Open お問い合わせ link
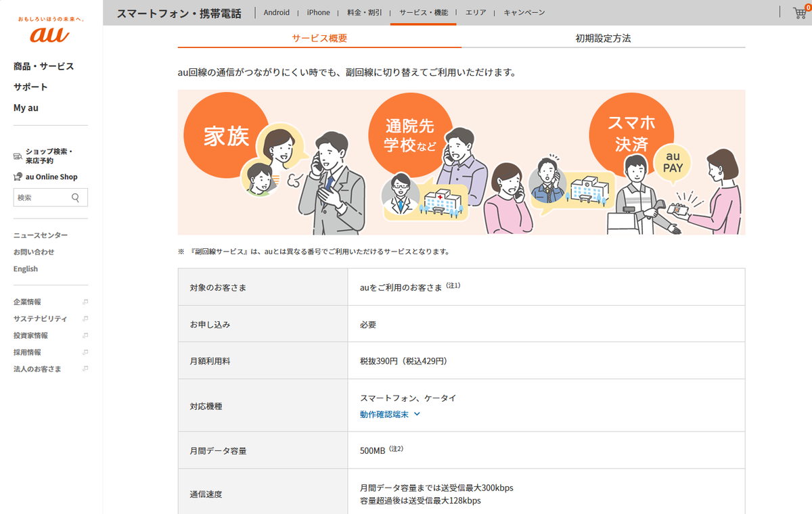The width and height of the screenshot is (812, 514). (34, 252)
